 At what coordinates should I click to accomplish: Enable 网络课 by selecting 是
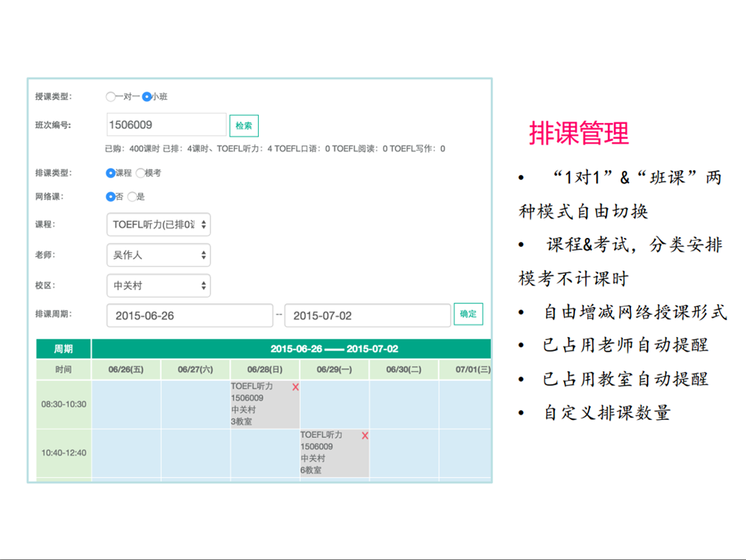tap(132, 197)
